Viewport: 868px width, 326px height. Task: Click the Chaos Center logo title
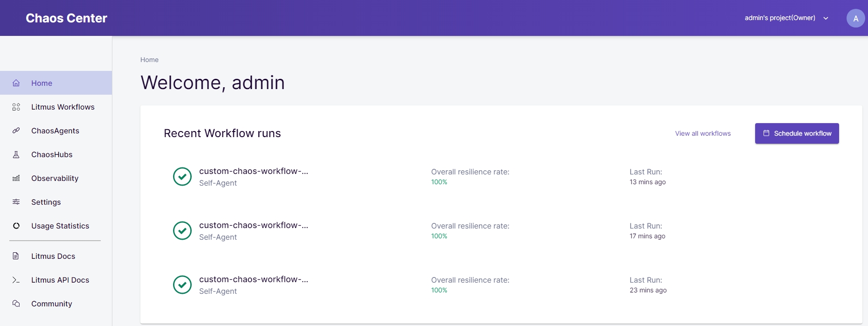coord(66,18)
